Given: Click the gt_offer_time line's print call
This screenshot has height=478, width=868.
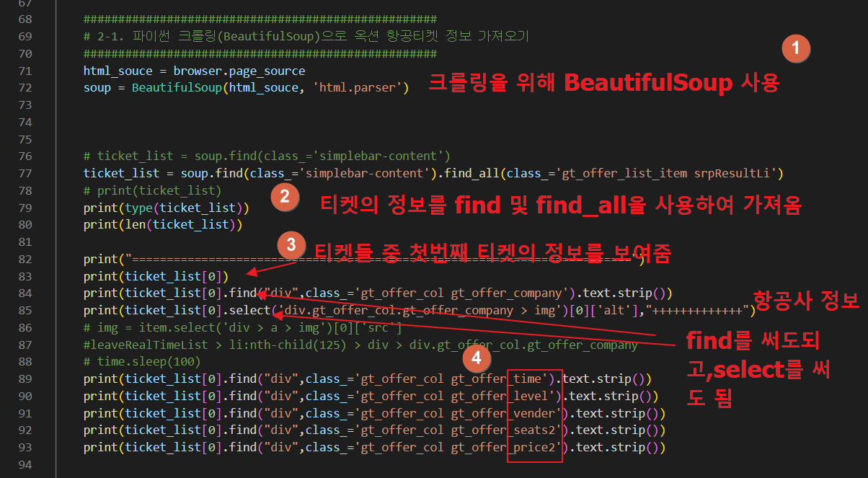Looking at the screenshot, I should coord(100,379).
